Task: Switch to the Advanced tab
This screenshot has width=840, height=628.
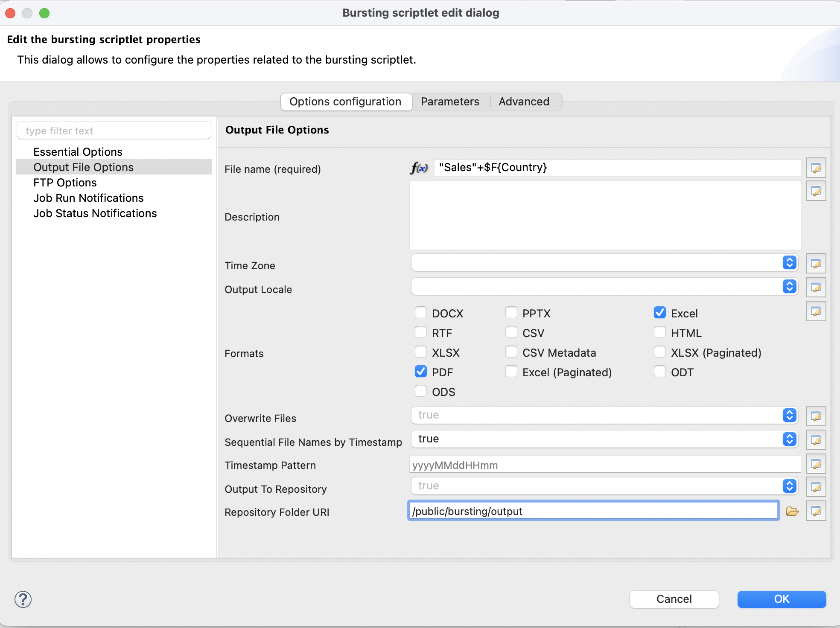Action: click(x=524, y=102)
